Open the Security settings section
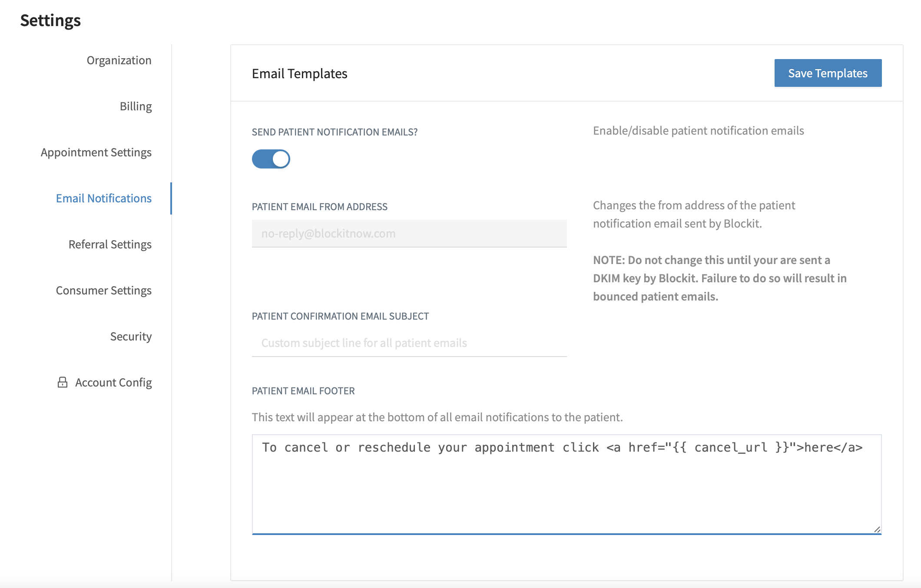 click(x=131, y=336)
